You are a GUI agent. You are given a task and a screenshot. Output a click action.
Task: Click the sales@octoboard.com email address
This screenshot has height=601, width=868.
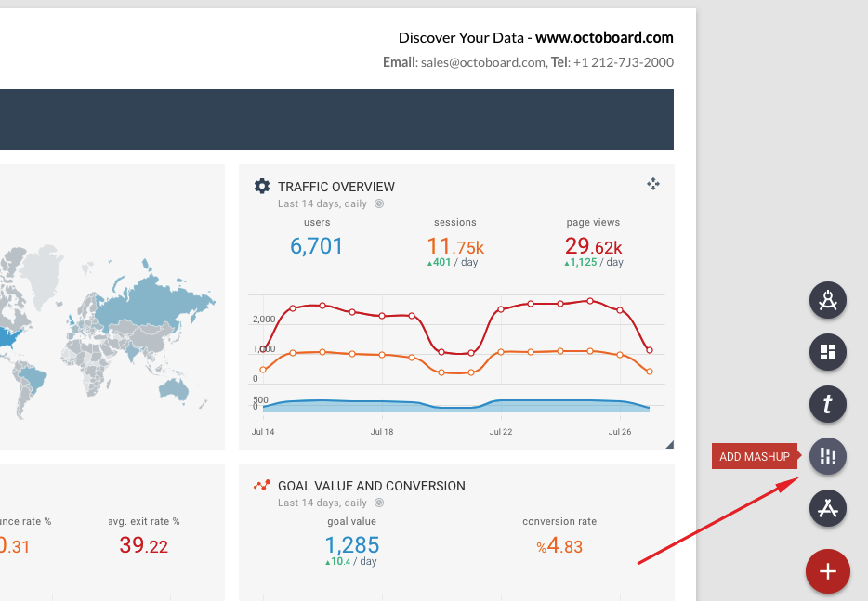tap(482, 62)
